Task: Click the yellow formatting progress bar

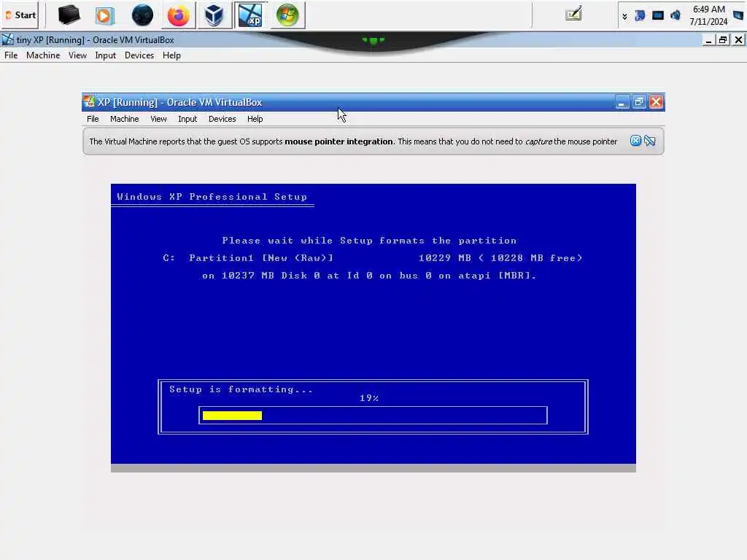Action: point(232,416)
